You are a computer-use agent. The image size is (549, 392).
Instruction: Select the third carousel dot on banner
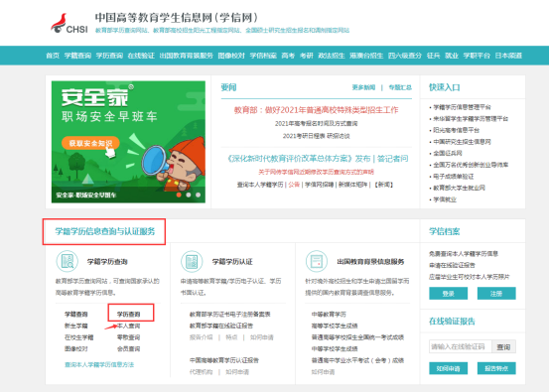[x=199, y=195]
